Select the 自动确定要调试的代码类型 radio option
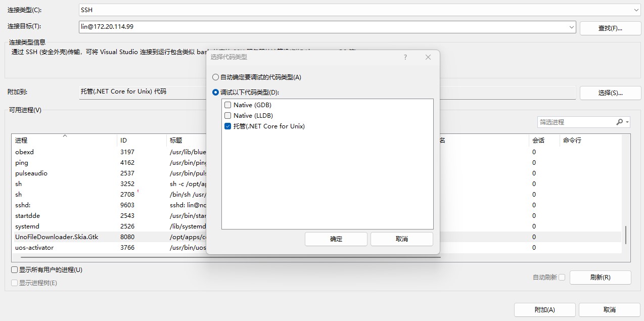Viewport: 644px width, 321px height. click(x=215, y=77)
